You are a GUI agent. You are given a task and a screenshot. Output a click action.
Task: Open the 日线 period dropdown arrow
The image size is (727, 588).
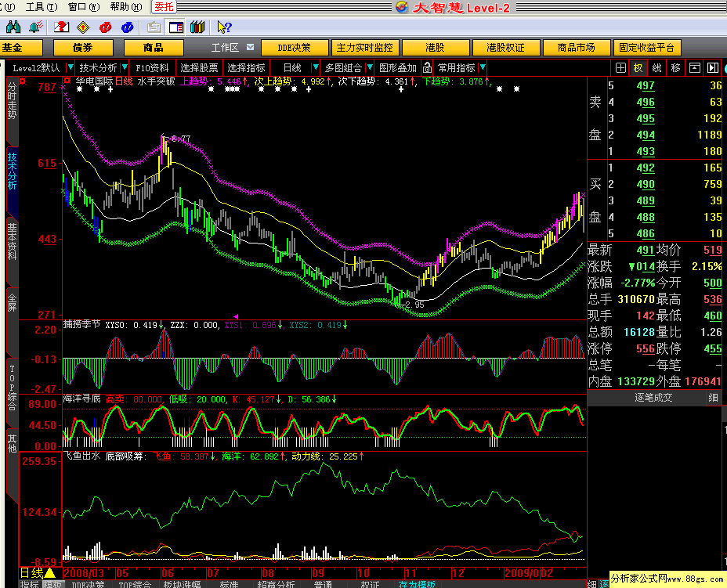315,67
